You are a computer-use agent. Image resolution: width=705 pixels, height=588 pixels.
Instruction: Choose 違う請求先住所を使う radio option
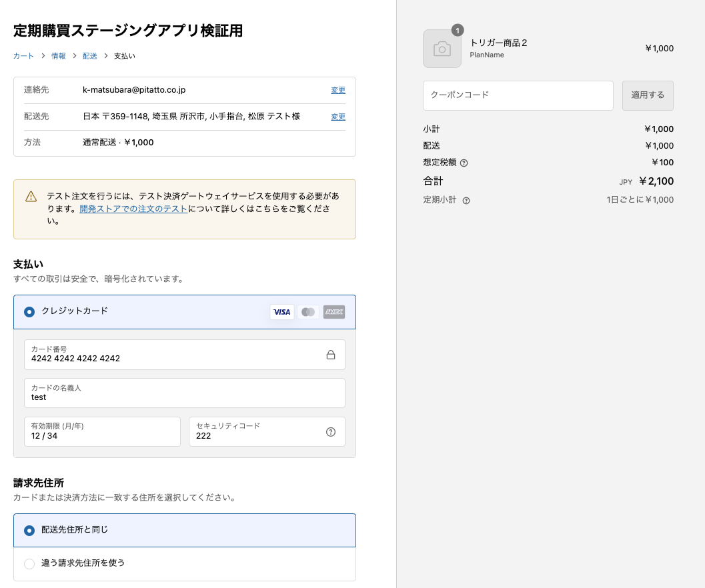[29, 564]
